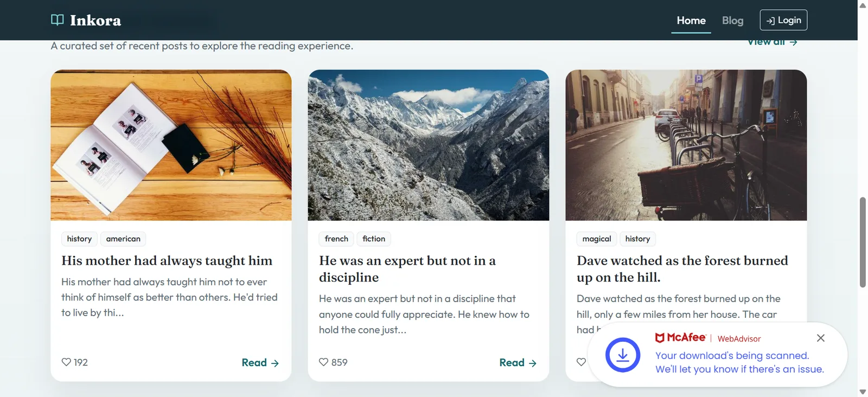Click the heart icon beside 192 likes
The image size is (868, 397).
point(66,362)
